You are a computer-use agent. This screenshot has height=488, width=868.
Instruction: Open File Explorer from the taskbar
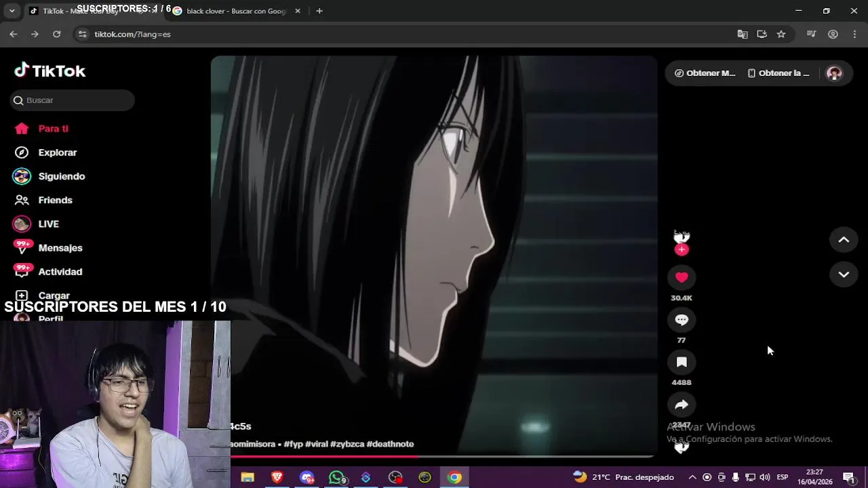(x=248, y=478)
